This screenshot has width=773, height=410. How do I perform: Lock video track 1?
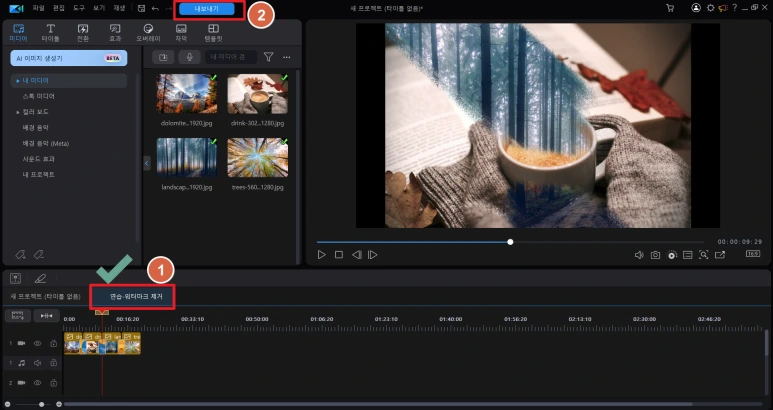pyautogui.click(x=53, y=343)
